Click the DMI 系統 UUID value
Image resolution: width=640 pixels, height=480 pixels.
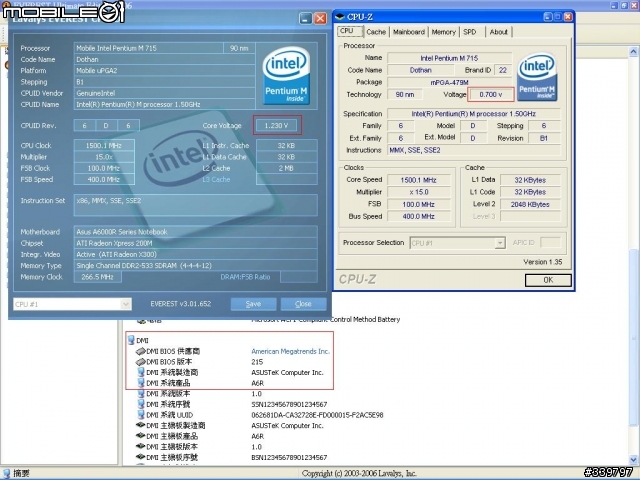tap(317, 415)
